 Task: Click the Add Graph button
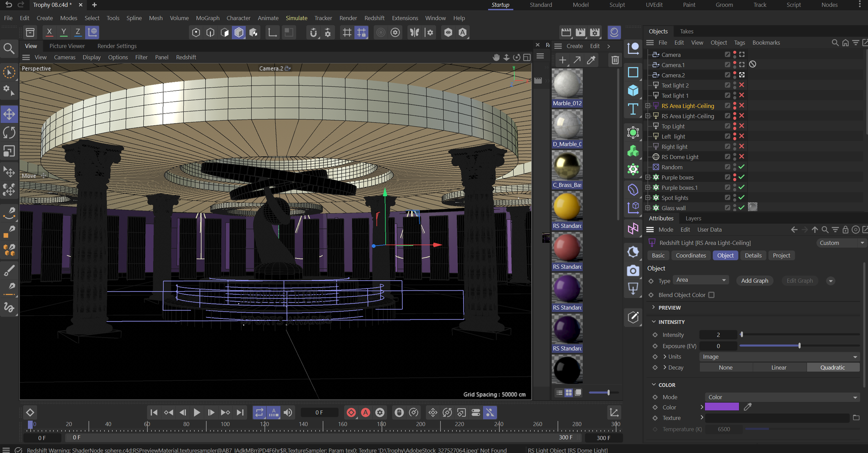click(x=754, y=281)
